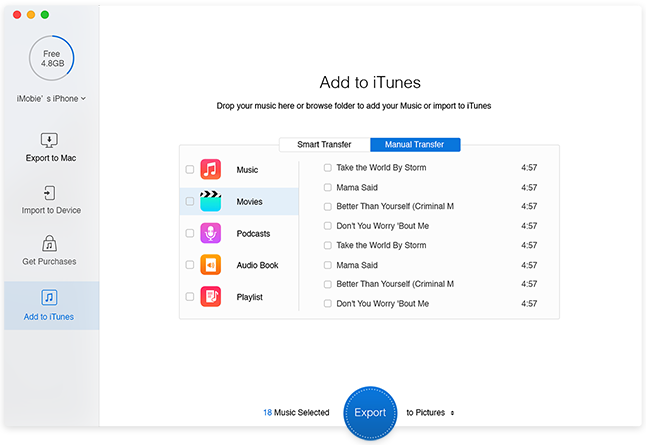Click the Add to iTunes music icon
Screen dimensions: 646x445
coord(49,297)
